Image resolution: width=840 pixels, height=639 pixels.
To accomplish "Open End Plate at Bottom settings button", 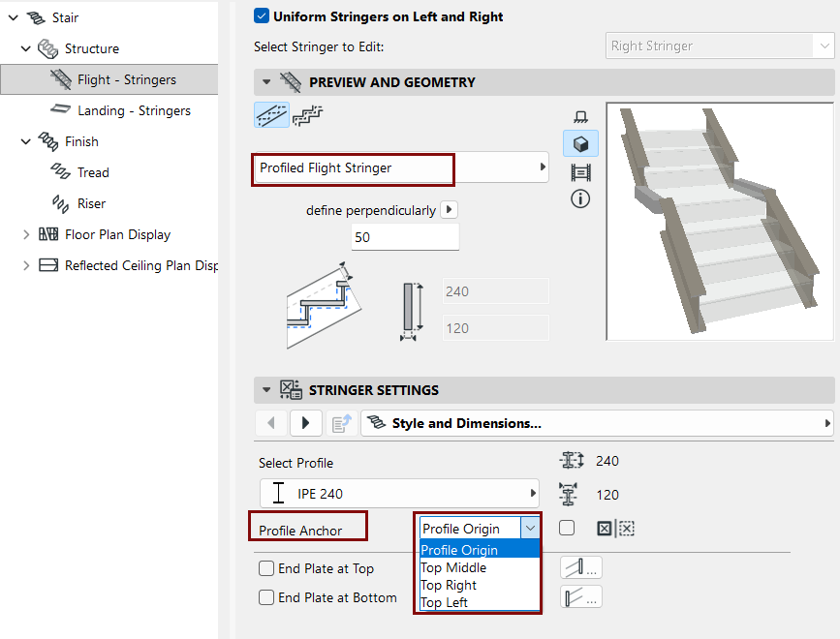I will (581, 596).
